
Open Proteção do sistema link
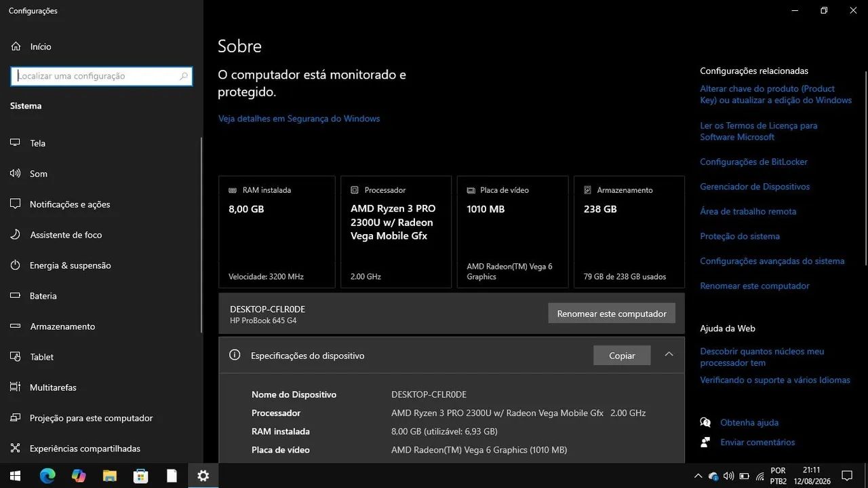click(740, 236)
